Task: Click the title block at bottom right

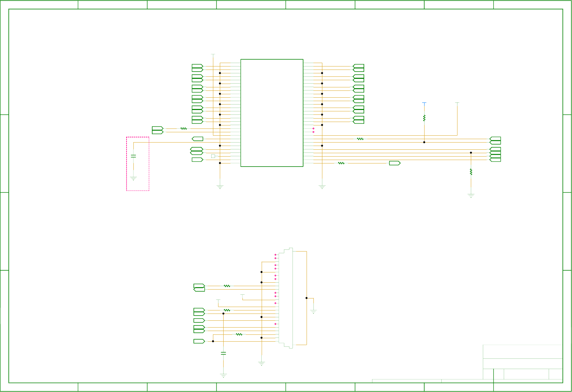Action: pos(523,363)
